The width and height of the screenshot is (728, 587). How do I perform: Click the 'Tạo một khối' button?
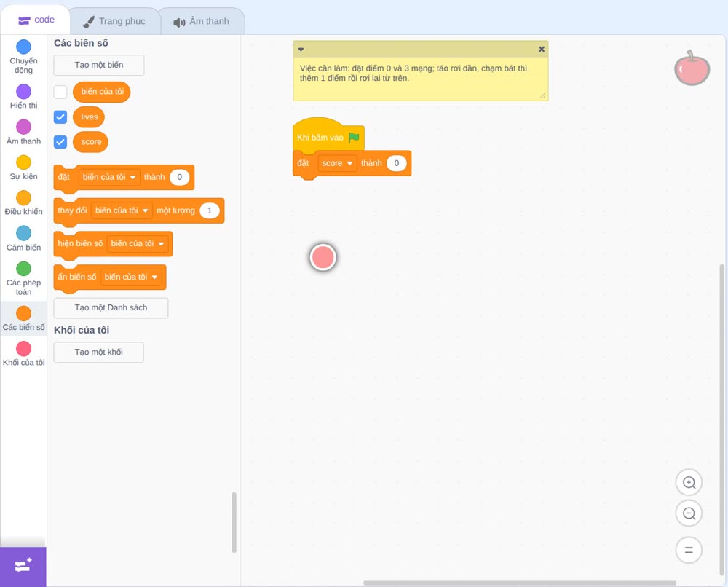pyautogui.click(x=99, y=352)
